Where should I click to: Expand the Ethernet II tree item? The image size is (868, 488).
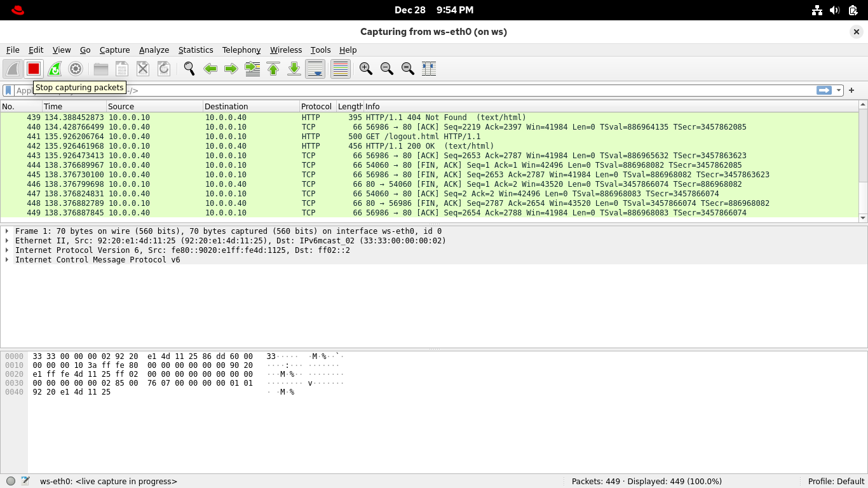(7, 241)
